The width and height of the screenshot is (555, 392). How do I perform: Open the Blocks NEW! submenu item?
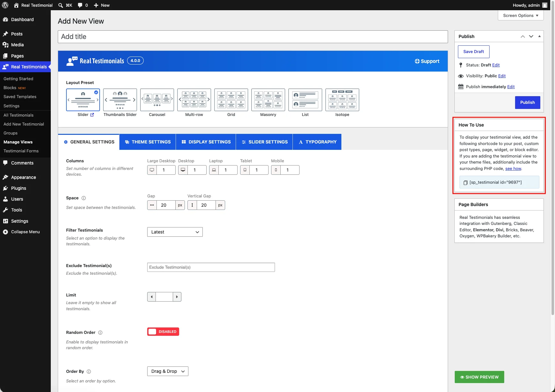tap(15, 88)
